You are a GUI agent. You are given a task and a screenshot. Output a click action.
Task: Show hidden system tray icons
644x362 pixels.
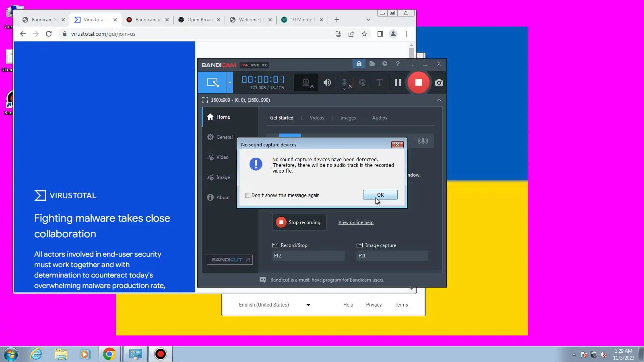pyautogui.click(x=574, y=354)
